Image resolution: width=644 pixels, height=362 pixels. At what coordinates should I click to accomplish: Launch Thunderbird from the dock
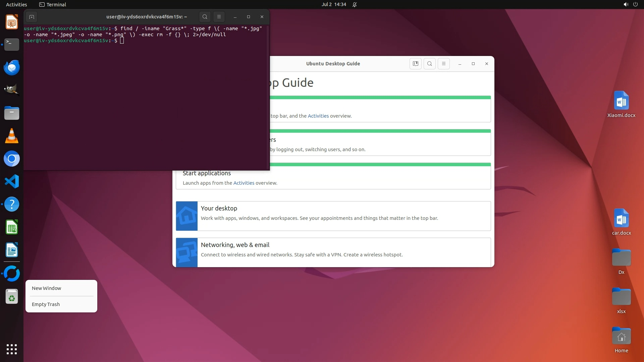[x=12, y=68]
